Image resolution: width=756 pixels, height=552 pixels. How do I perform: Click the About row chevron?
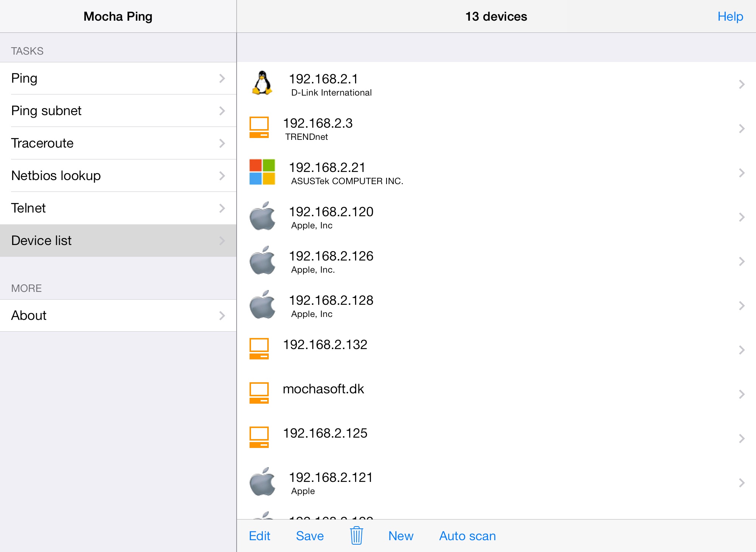tap(222, 315)
